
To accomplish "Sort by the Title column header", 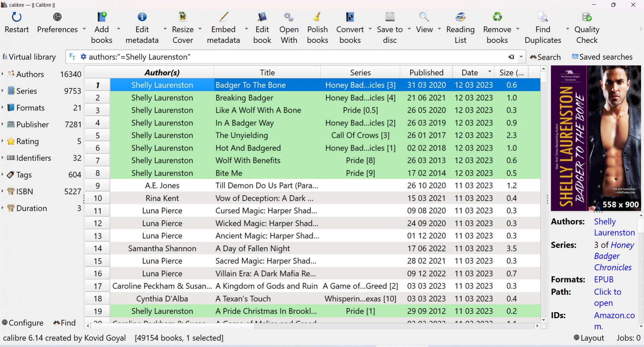I will click(267, 73).
